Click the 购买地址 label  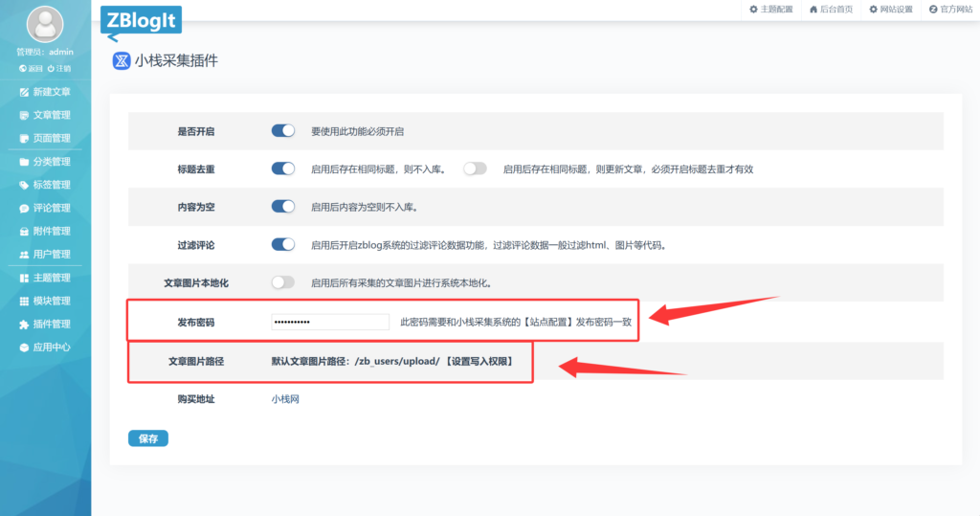click(195, 399)
